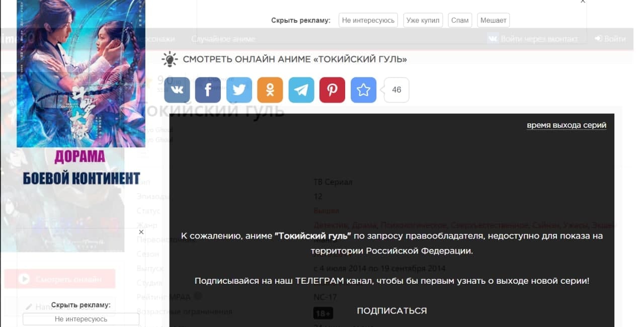The image size is (644, 327).
Task: Close the lower-left ad feedback panel
Action: (x=141, y=232)
